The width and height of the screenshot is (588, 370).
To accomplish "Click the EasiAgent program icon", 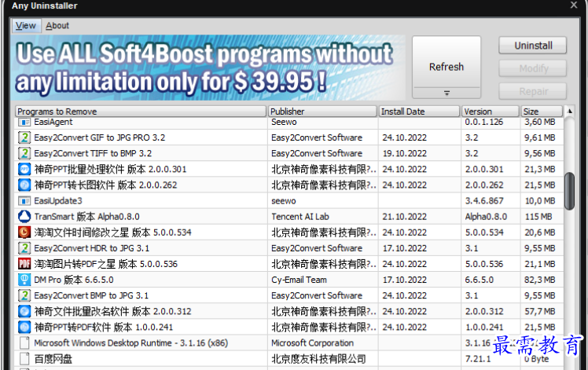I will tap(24, 123).
